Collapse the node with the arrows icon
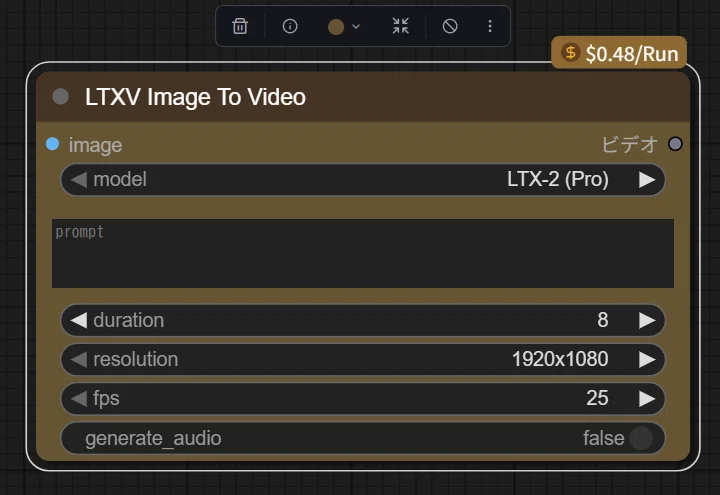Image resolution: width=720 pixels, height=495 pixels. [400, 26]
